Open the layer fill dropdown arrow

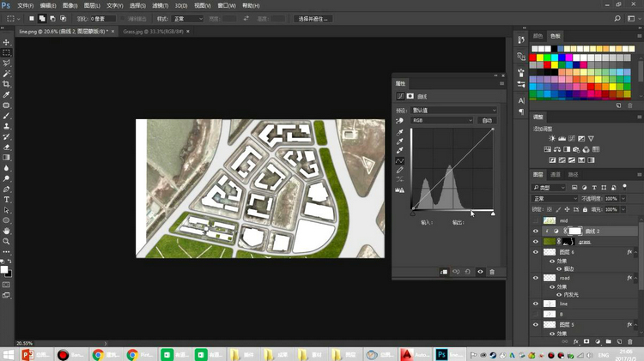click(623, 209)
